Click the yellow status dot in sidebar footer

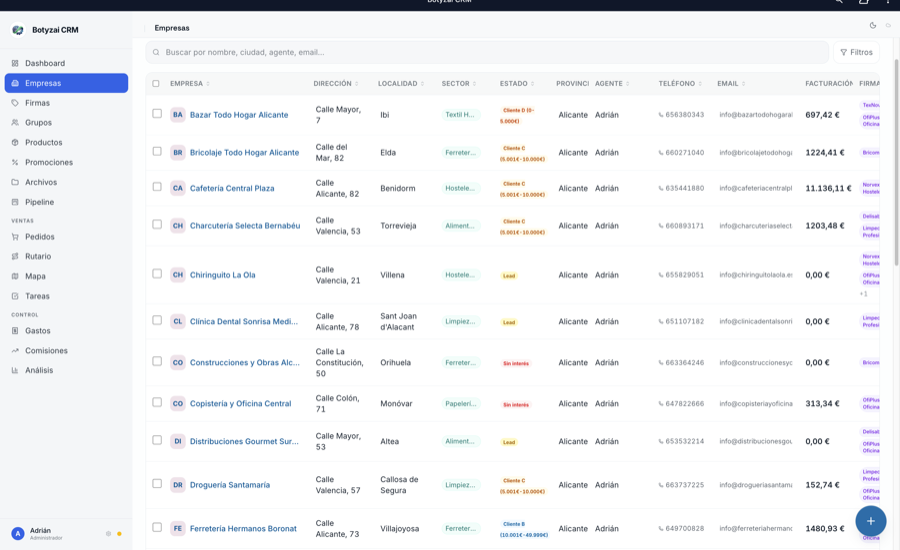click(119, 534)
